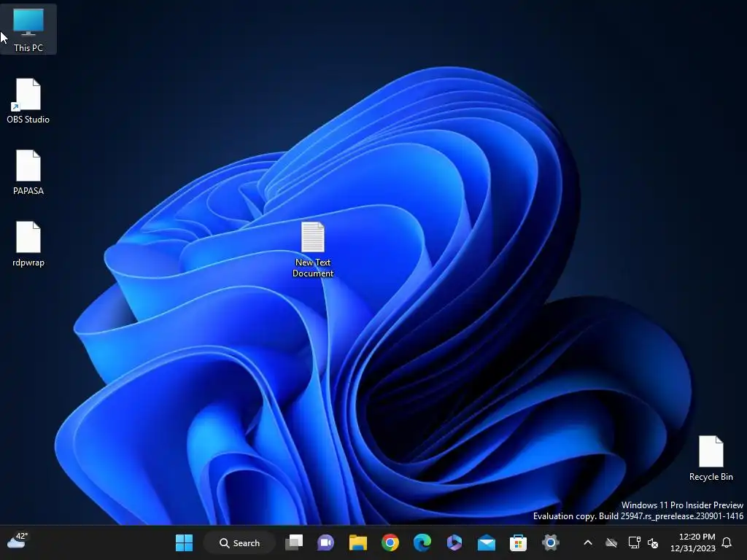
Task: Expand the hidden system tray icons
Action: coord(588,542)
